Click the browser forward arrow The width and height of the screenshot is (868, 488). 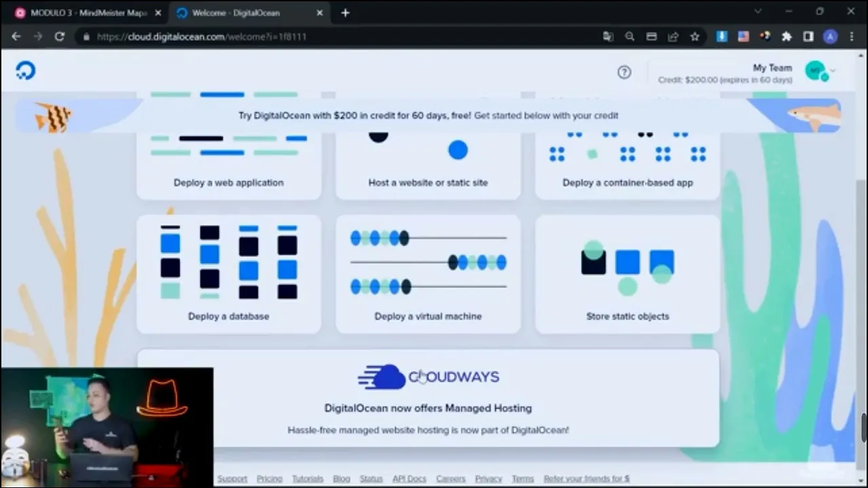point(38,37)
